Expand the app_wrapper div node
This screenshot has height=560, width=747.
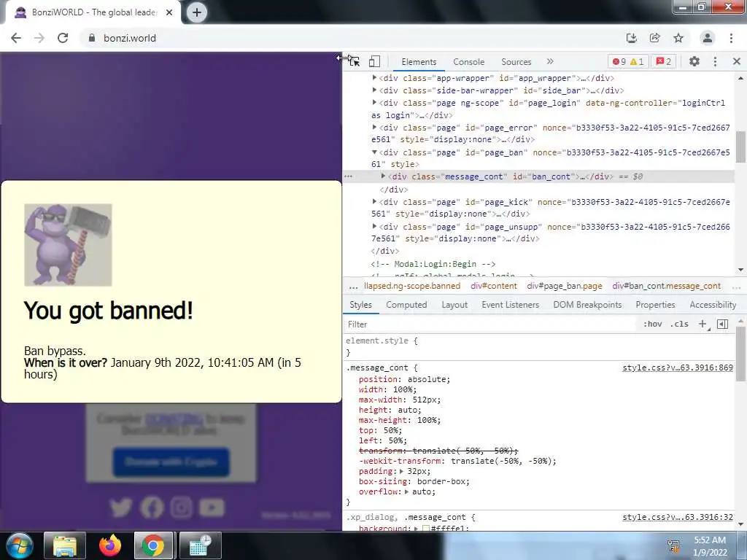point(374,77)
